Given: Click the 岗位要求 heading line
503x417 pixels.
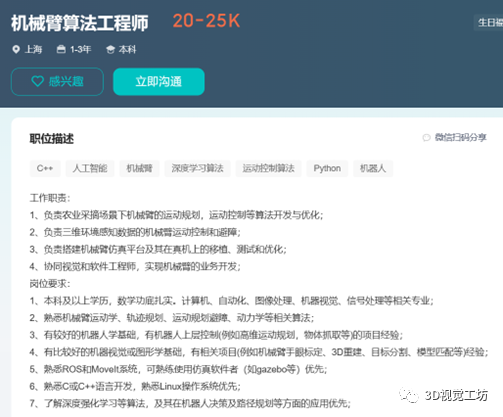Looking at the screenshot, I should (50, 284).
